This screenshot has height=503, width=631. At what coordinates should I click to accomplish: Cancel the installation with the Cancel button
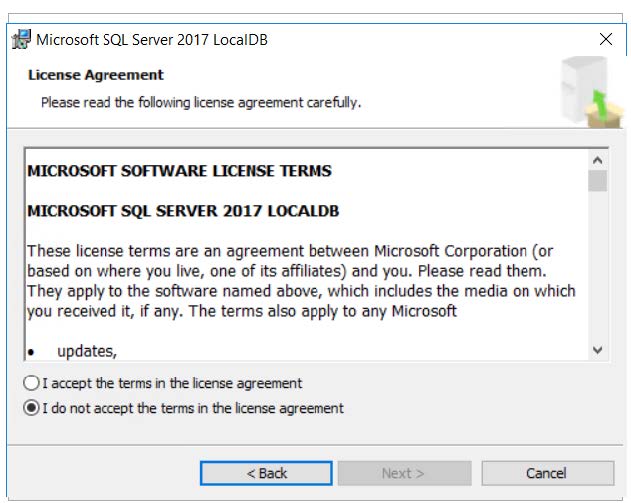point(546,473)
